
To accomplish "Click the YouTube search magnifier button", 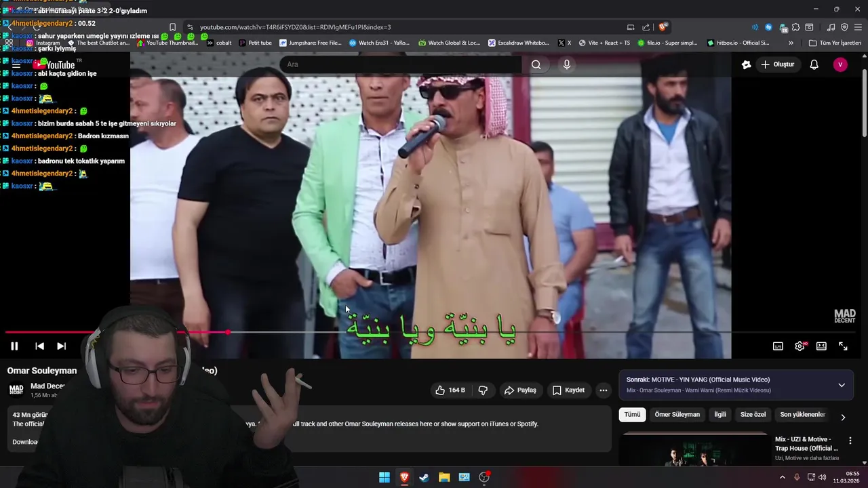I will tap(536, 64).
